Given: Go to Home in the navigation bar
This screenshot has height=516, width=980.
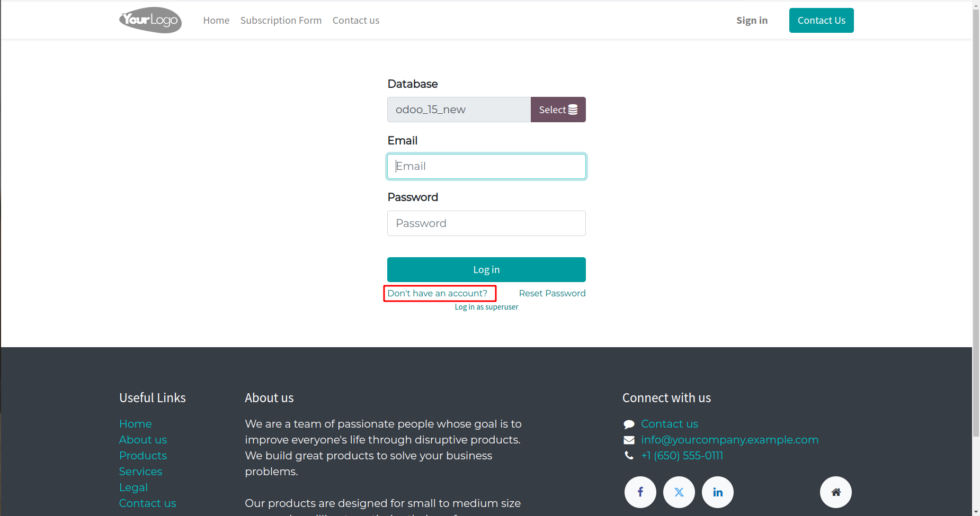Looking at the screenshot, I should click(x=216, y=20).
